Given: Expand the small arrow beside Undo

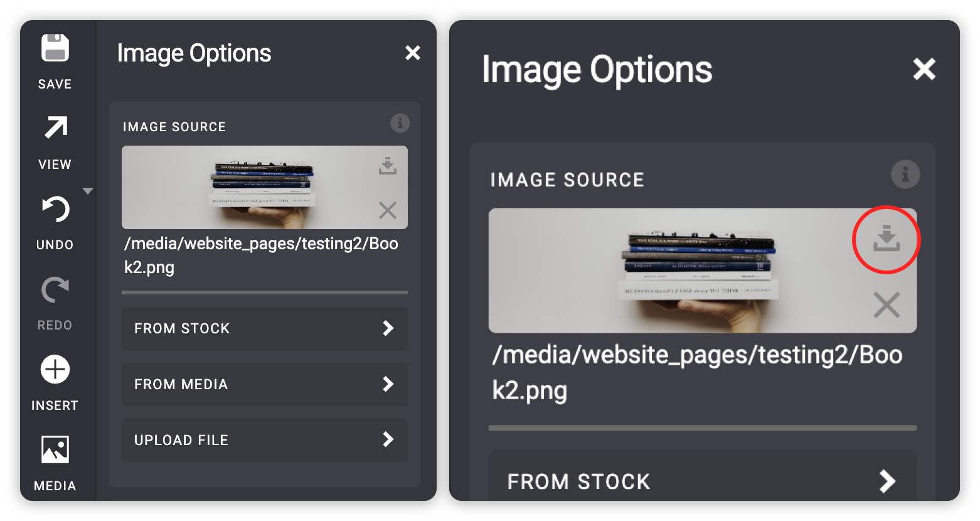Looking at the screenshot, I should 88,191.
